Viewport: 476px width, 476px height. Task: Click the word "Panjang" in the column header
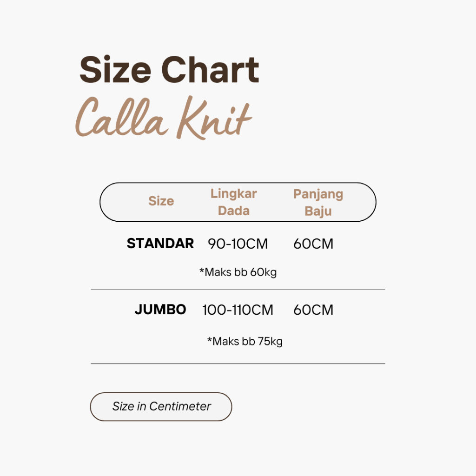(x=318, y=194)
